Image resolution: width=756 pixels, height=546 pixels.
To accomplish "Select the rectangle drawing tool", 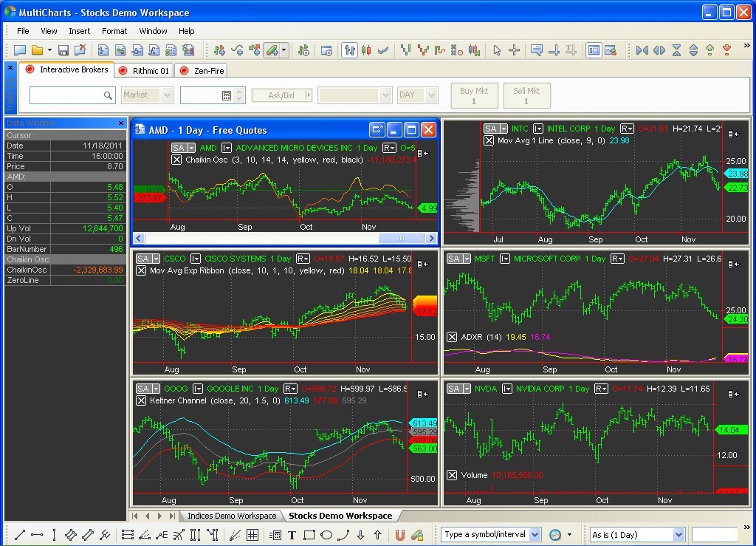I will tap(309, 534).
